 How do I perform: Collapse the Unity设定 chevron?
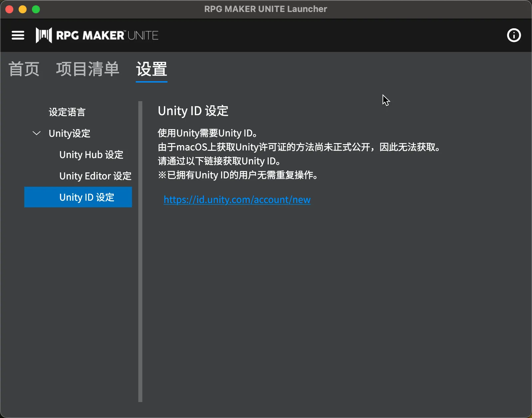tap(37, 133)
